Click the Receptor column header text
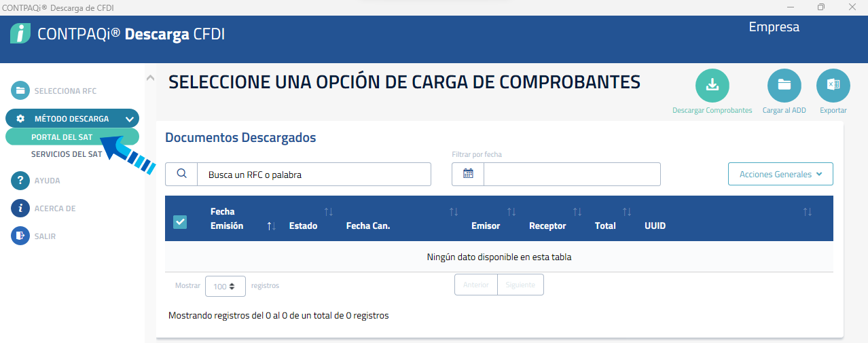The width and height of the screenshot is (868, 343). tap(547, 225)
